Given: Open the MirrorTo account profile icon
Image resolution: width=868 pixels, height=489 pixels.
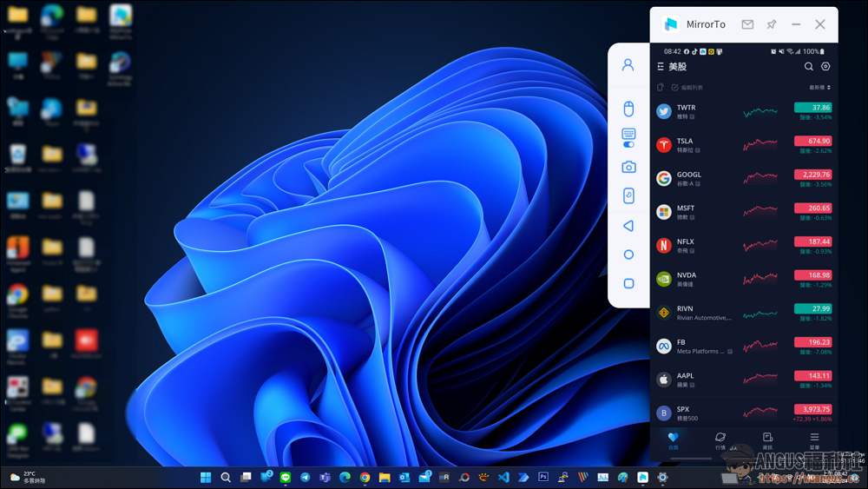Looking at the screenshot, I should pos(628,65).
